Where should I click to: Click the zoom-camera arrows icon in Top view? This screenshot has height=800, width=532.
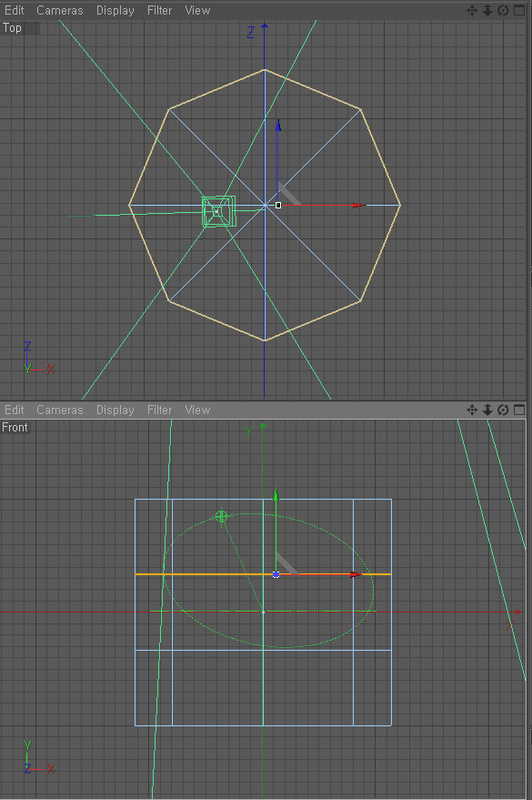(x=487, y=10)
